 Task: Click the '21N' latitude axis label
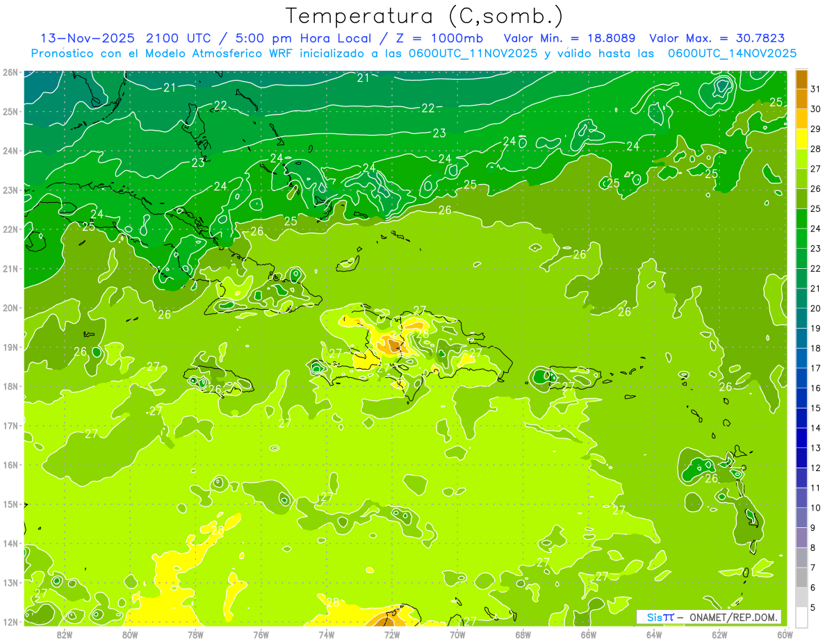point(10,268)
